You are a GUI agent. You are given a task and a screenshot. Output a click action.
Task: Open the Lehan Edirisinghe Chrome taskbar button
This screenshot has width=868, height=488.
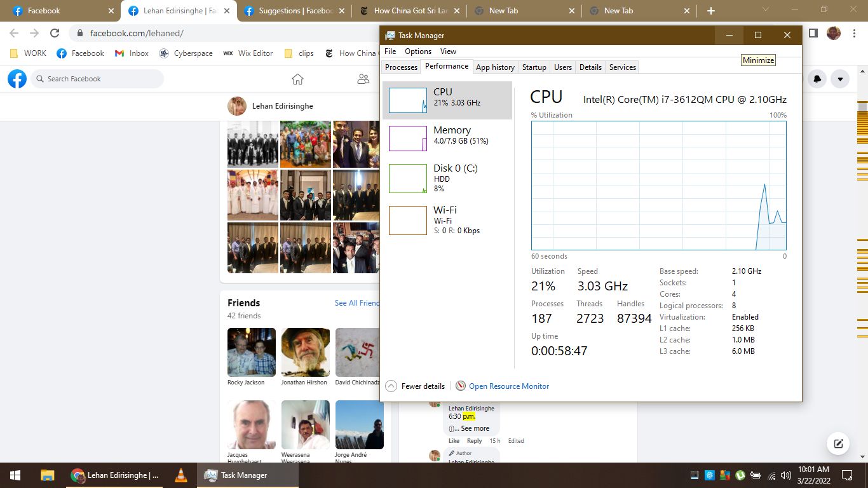[115, 475]
